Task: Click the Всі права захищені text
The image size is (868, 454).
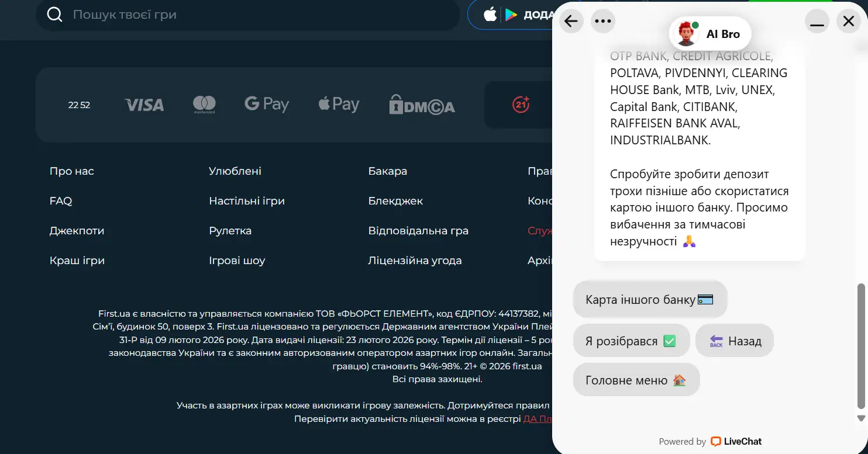Action: pos(438,379)
